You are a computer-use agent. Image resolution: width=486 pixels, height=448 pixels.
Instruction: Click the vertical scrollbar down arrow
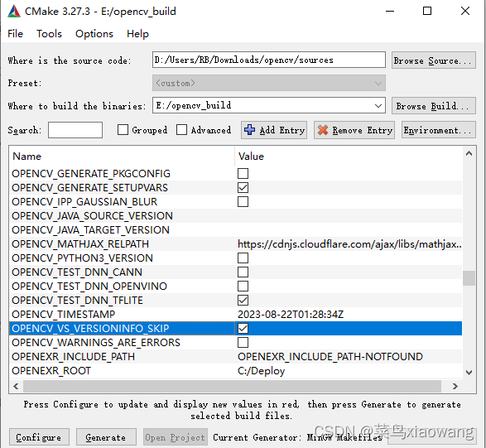coord(469,372)
